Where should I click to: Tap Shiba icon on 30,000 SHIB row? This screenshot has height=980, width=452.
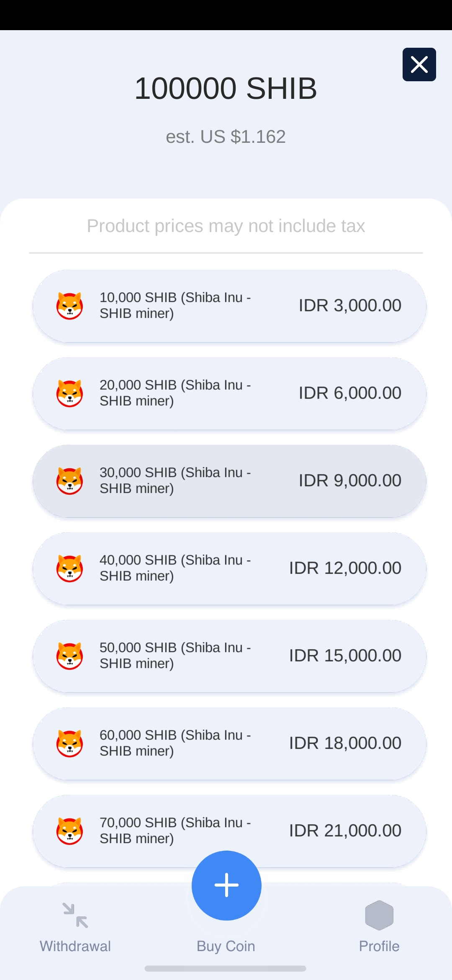(x=69, y=481)
